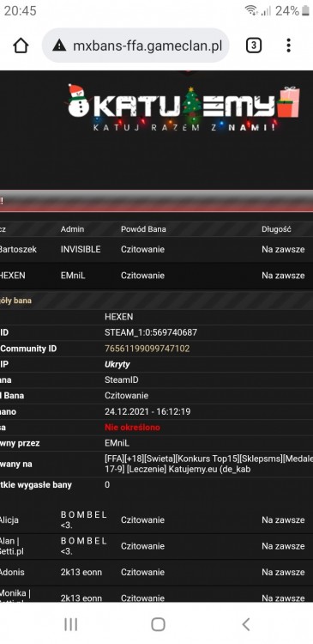Open Community ID link 76561199099747102
313x644 pixels.
(147, 349)
